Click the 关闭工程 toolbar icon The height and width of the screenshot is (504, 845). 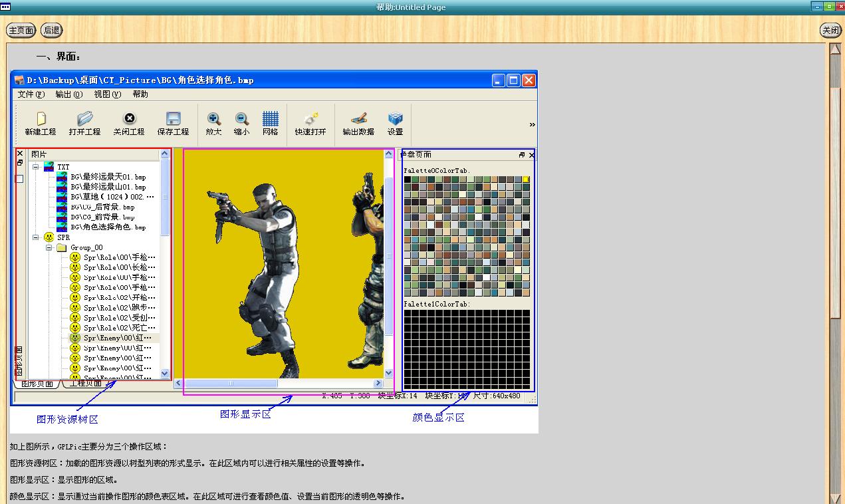tap(130, 118)
